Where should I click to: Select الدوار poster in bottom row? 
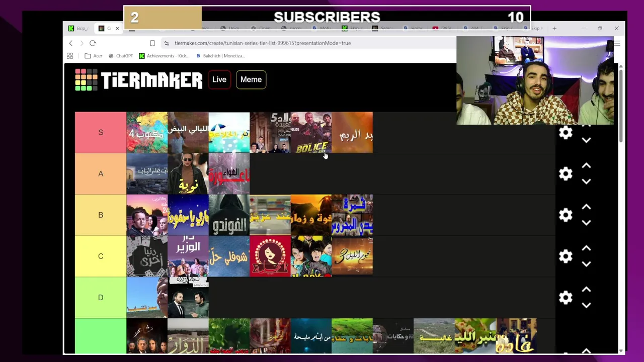[188, 336]
